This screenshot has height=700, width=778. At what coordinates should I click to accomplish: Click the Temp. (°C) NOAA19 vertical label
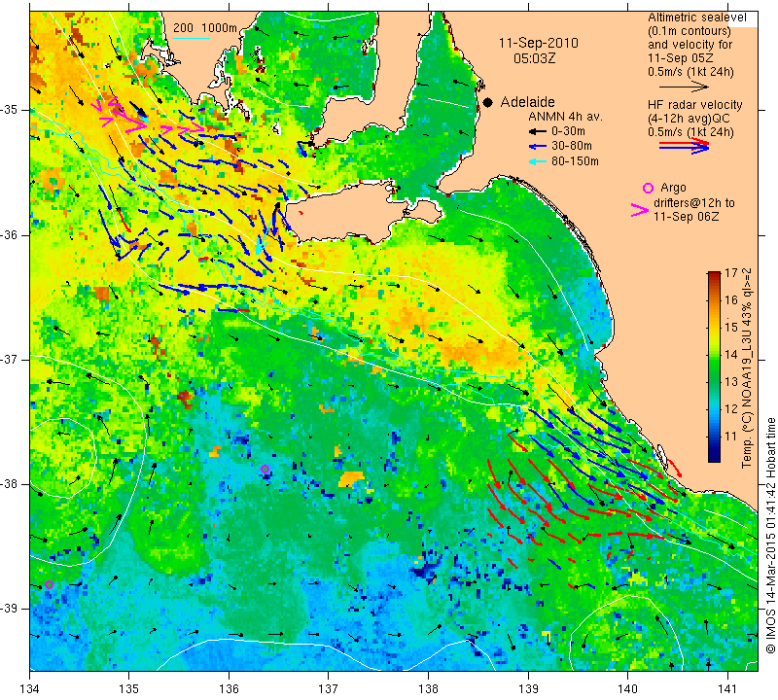click(x=747, y=367)
